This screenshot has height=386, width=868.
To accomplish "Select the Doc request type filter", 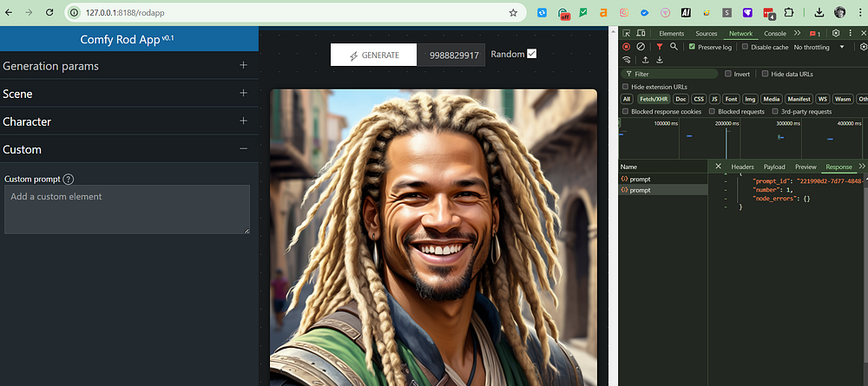I will pos(681,99).
